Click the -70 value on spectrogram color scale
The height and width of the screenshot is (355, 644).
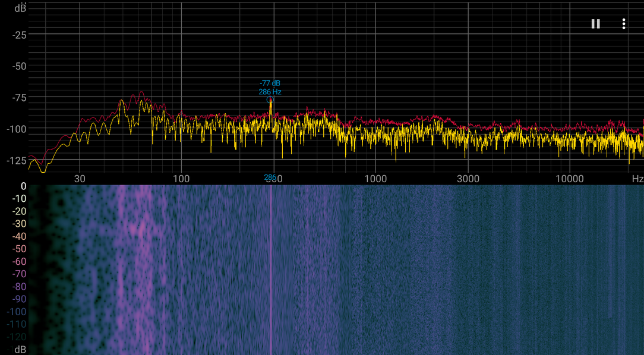coord(19,274)
